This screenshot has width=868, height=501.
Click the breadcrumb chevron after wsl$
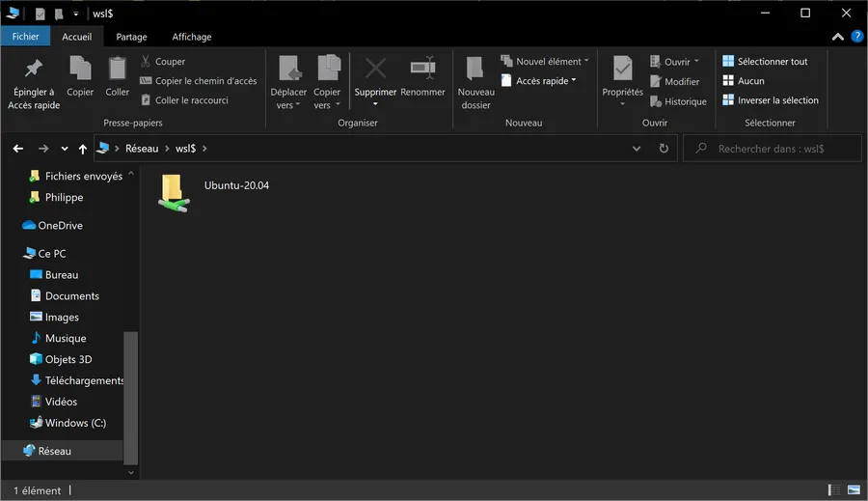point(204,149)
